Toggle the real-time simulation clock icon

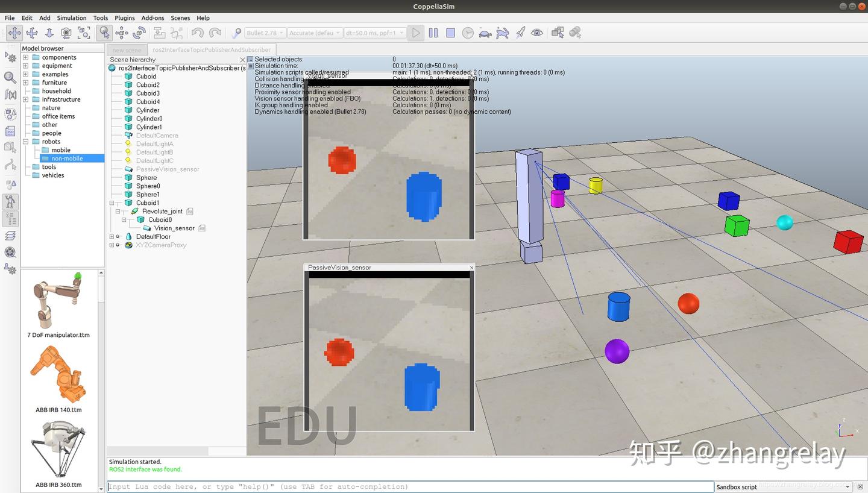(468, 33)
